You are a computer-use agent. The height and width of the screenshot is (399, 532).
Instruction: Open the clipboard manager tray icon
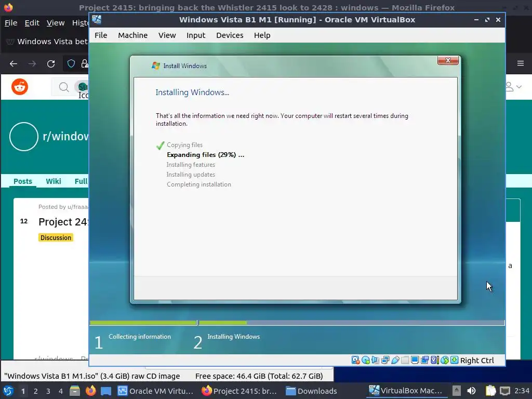[x=490, y=391]
